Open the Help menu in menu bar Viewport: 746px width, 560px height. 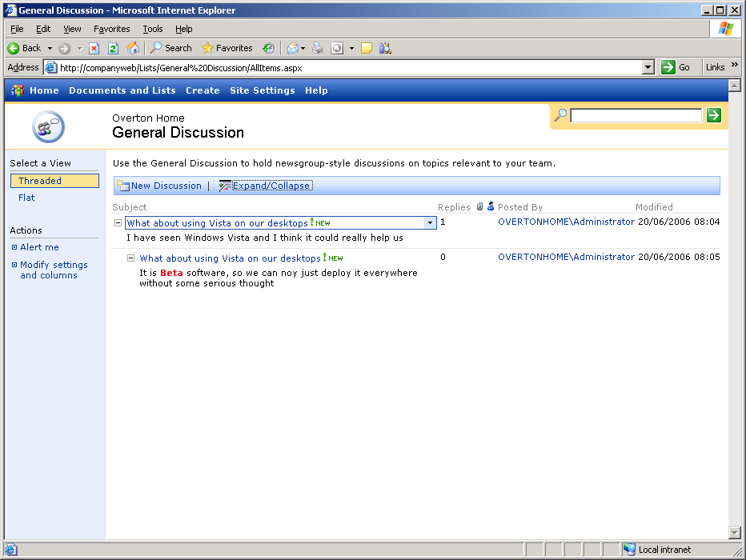tap(183, 29)
